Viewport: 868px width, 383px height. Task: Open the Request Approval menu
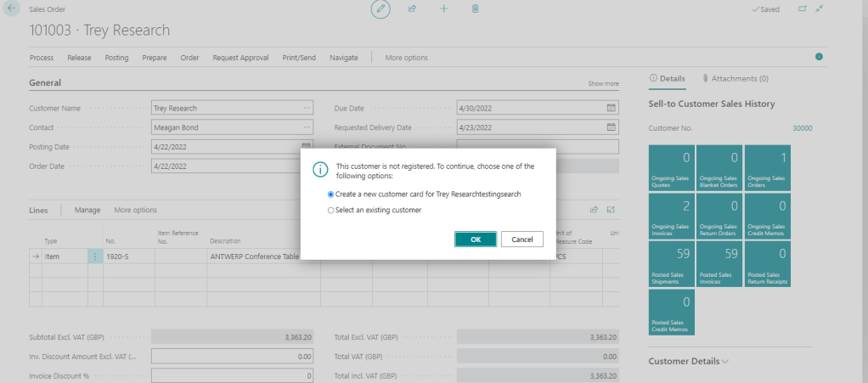(240, 58)
